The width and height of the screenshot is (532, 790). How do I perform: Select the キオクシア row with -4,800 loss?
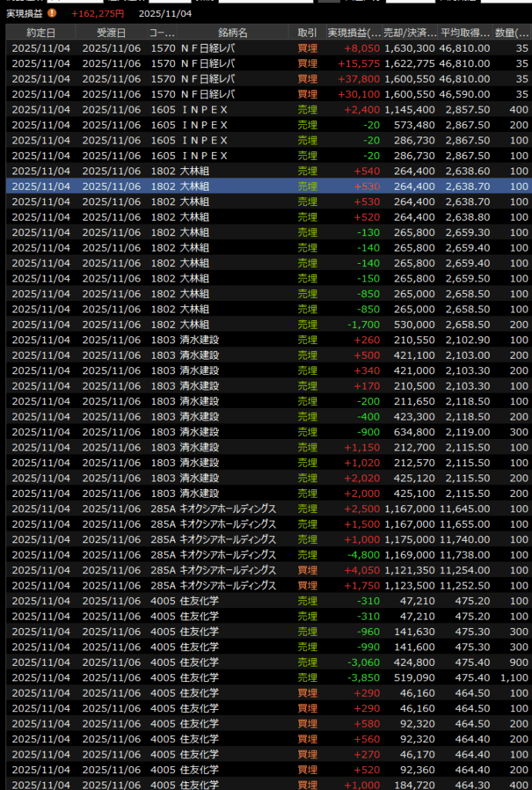click(x=231, y=555)
